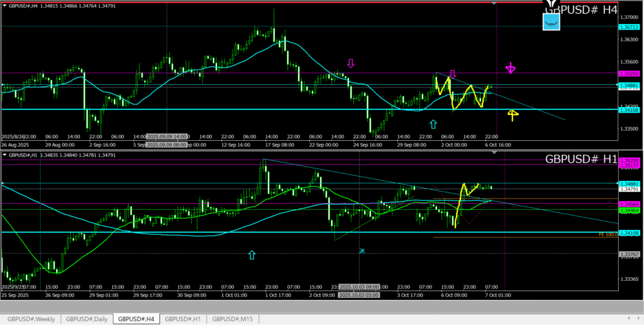644x325 pixels.
Task: Click the light blue smiley Expert Advisor icon
Action: [x=551, y=22]
